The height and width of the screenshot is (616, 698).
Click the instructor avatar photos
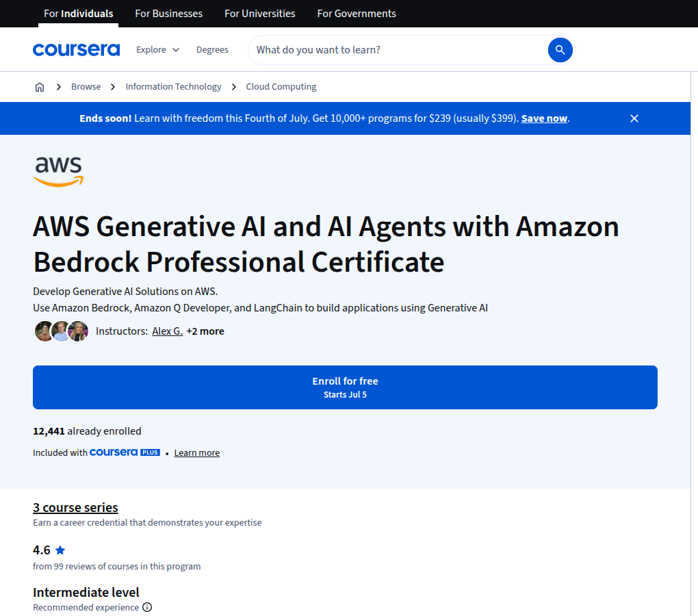(x=62, y=331)
